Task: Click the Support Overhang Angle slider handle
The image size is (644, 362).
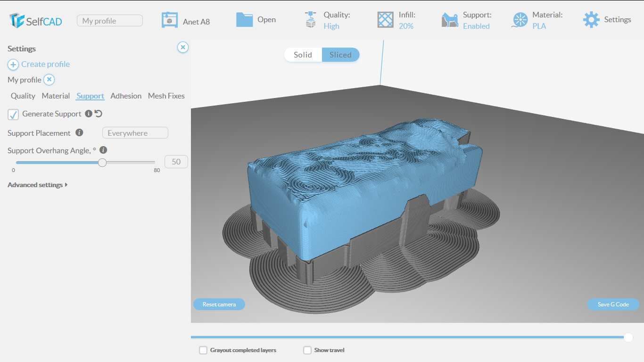Action: tap(102, 163)
